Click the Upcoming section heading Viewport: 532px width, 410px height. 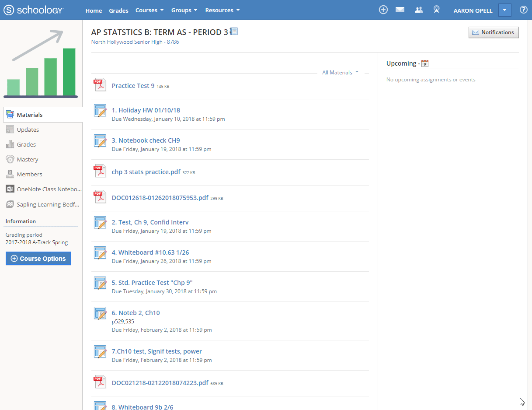pos(401,63)
